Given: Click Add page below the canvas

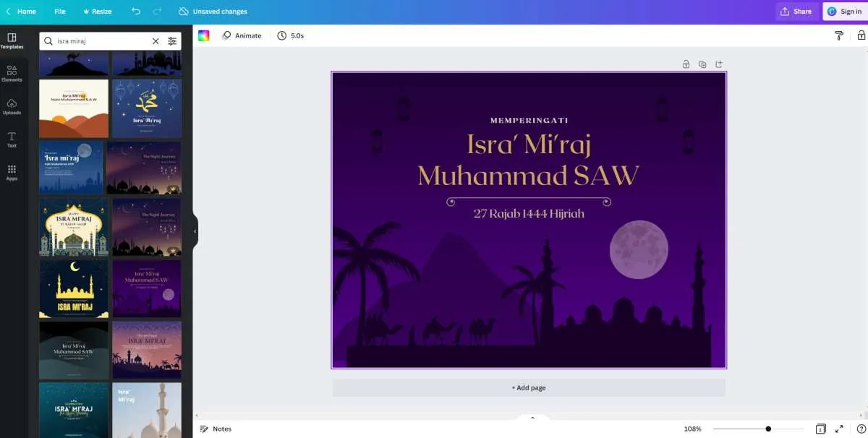Looking at the screenshot, I should (528, 387).
